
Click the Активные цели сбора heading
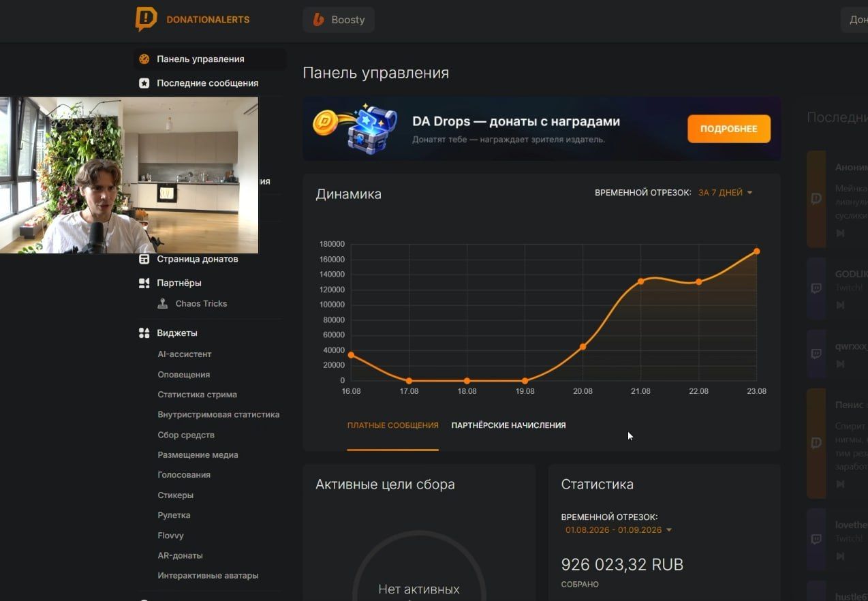coord(385,484)
